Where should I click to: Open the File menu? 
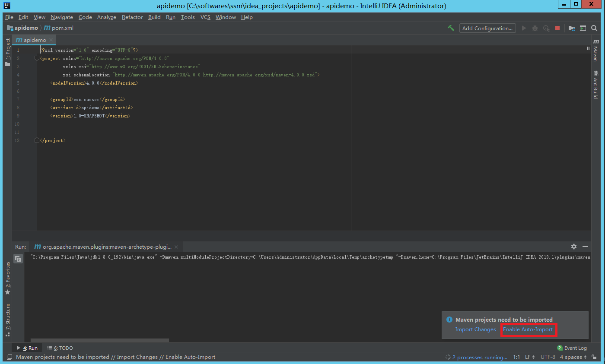click(9, 17)
